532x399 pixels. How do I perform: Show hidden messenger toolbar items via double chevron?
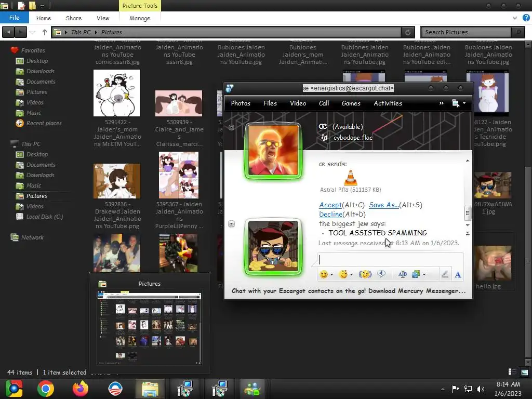442,103
